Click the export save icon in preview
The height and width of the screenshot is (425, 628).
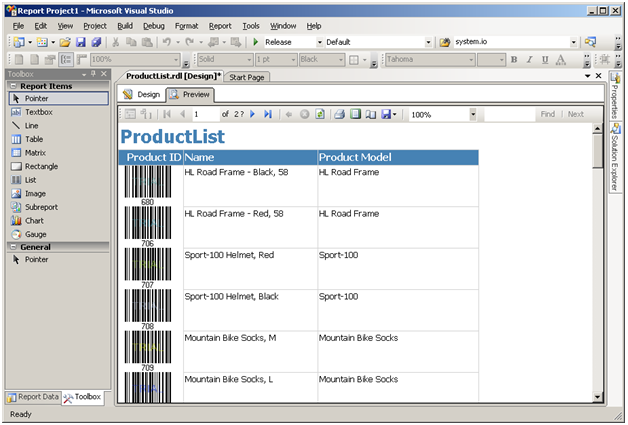[x=386, y=115]
